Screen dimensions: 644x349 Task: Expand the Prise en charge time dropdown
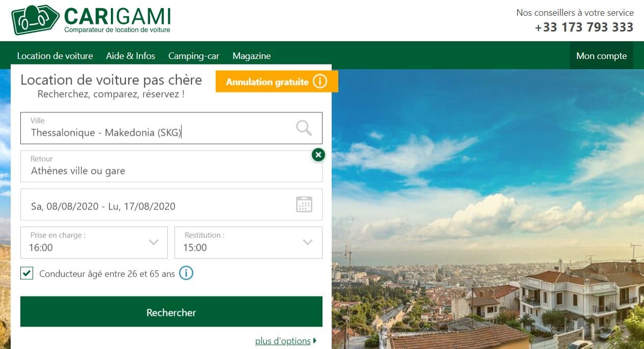(x=153, y=242)
